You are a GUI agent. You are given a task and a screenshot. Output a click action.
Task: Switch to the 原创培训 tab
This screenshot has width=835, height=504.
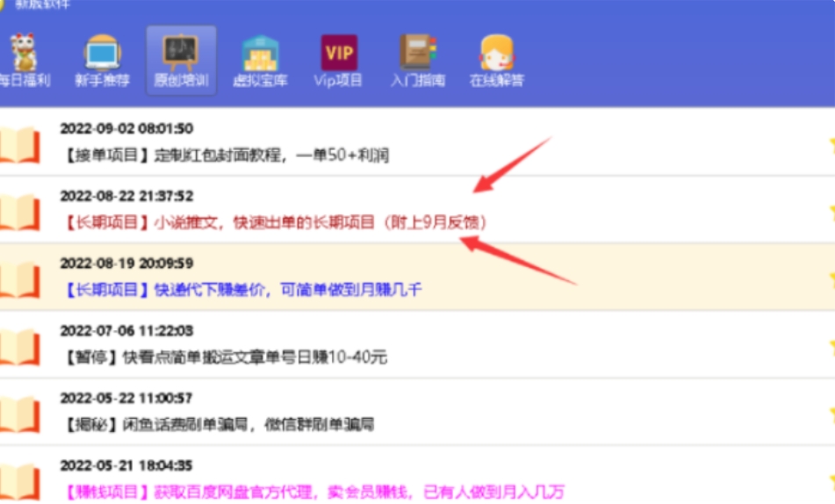180,53
